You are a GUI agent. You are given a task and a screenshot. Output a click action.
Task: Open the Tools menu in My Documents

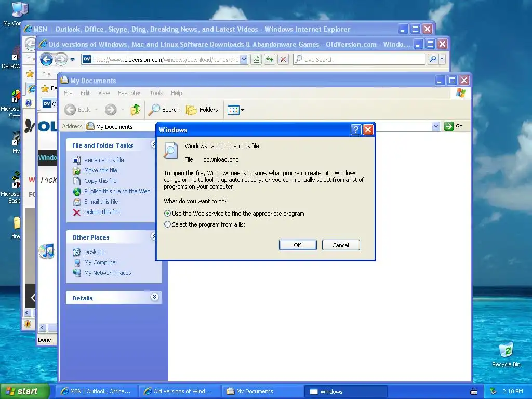[156, 93]
